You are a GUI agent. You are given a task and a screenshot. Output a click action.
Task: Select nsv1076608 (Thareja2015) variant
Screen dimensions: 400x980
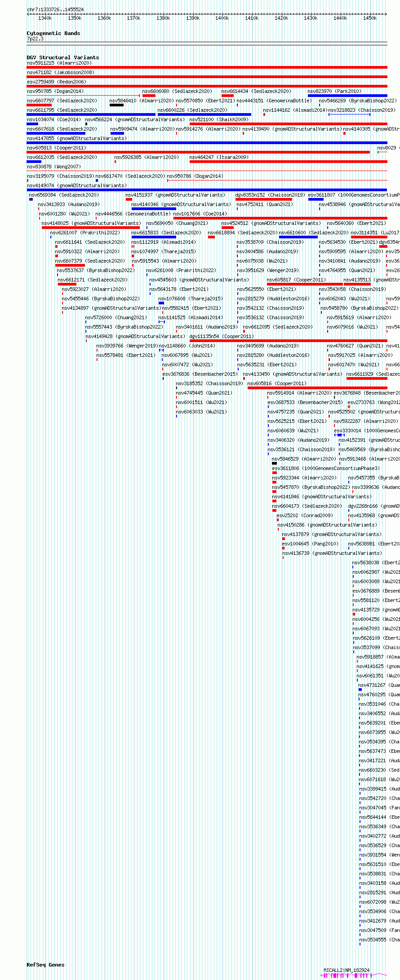(x=161, y=303)
